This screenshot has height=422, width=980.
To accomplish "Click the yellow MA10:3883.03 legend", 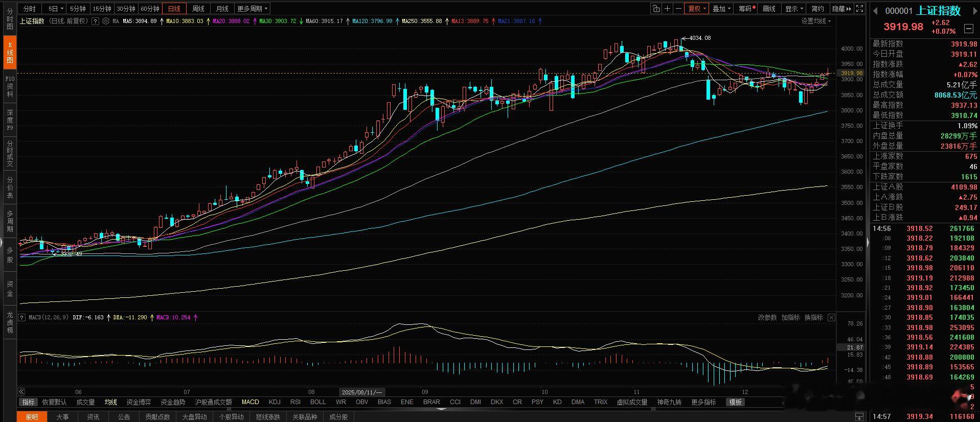I will (185, 21).
